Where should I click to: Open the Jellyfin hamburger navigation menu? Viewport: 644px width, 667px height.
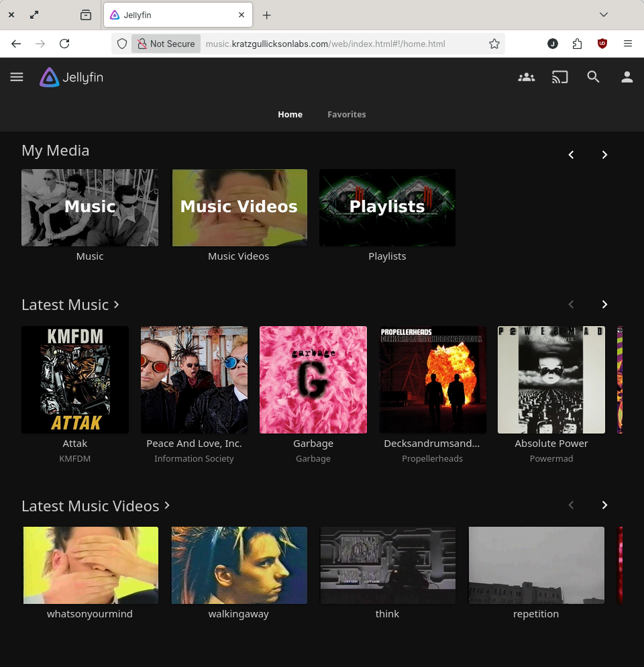[x=17, y=77]
